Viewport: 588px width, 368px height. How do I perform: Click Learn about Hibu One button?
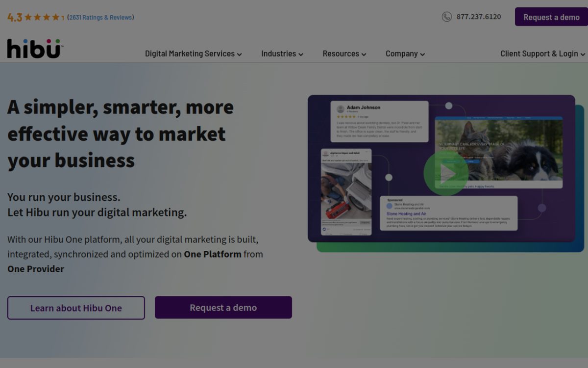click(76, 308)
